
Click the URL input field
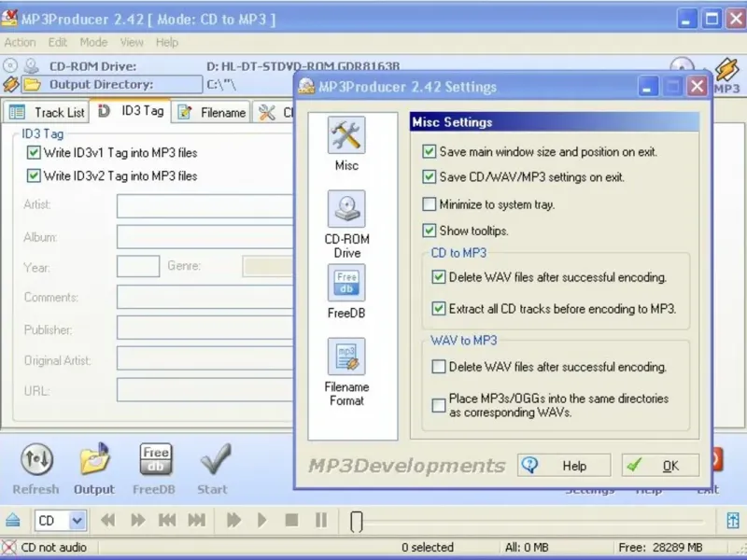(205, 389)
